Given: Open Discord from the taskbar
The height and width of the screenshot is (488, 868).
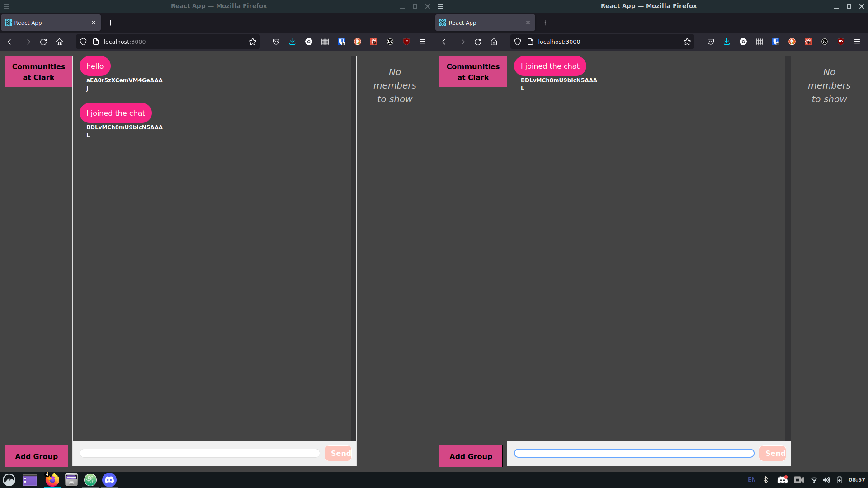Looking at the screenshot, I should point(109,479).
